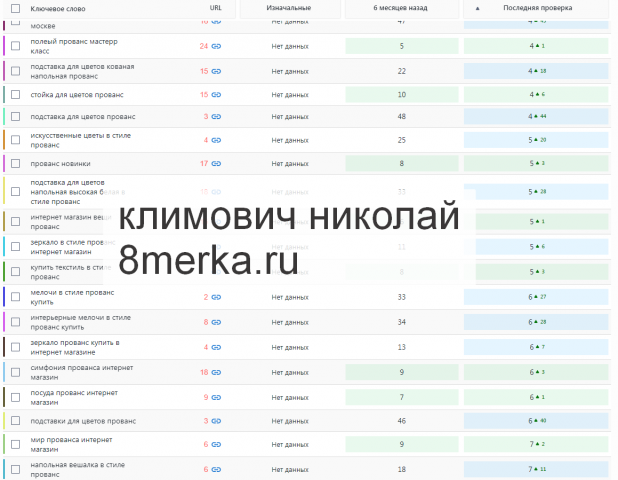The image size is (618, 480).
Task: Select keyword 'симфония прованса интернет магазин'
Action: [82, 372]
